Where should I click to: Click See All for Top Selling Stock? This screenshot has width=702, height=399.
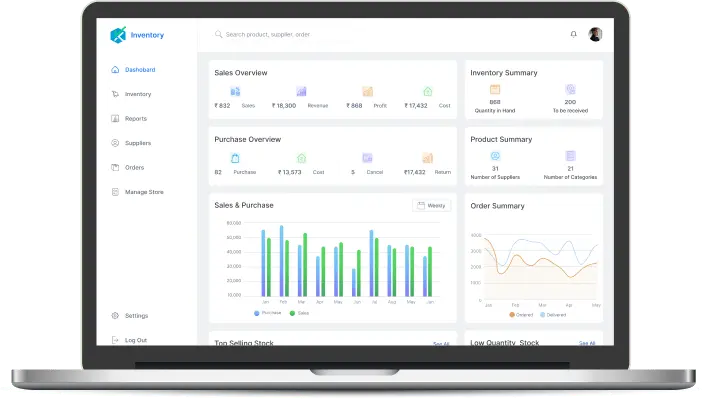(x=441, y=343)
